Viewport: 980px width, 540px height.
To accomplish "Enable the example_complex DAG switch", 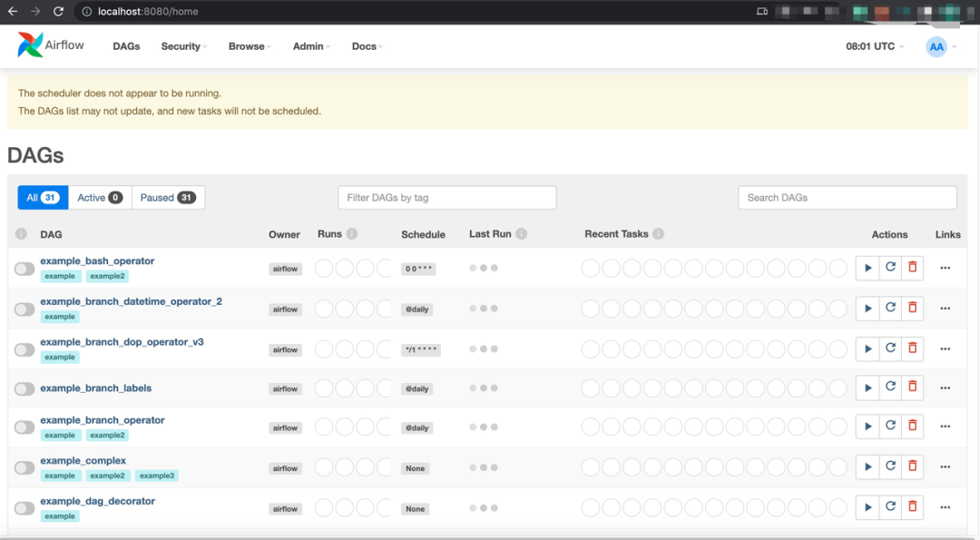I will pos(24,467).
